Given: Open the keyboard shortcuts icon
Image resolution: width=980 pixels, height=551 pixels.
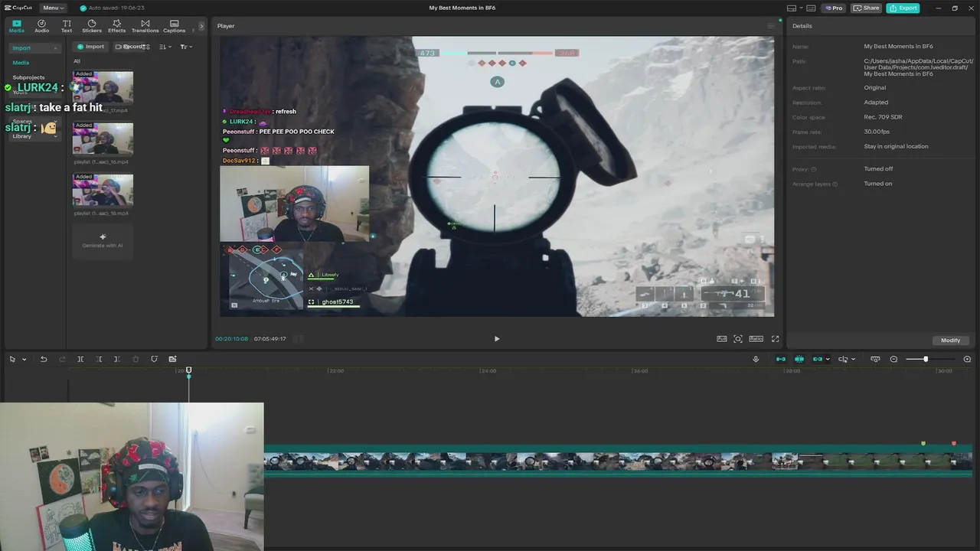Looking at the screenshot, I should 812,8.
